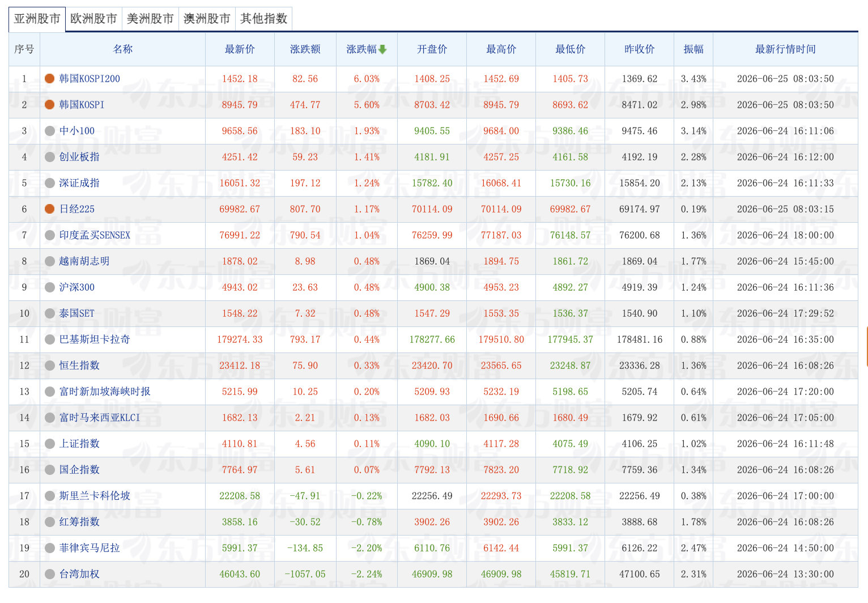This screenshot has height=603, width=868.
Task: Open the 台湾加权 index link
Action: [79, 574]
